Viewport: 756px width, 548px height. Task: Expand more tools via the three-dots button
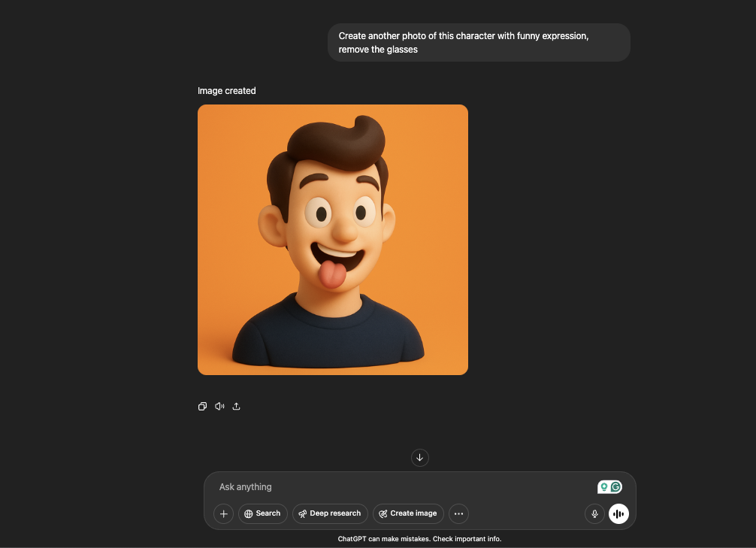pyautogui.click(x=458, y=514)
